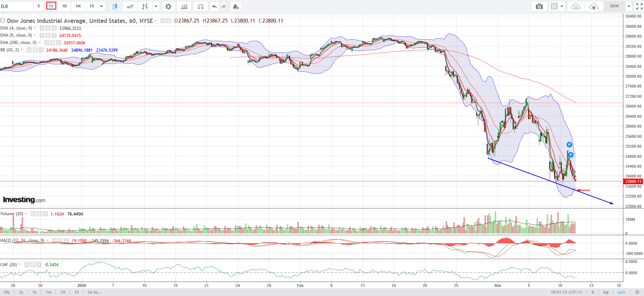Select the 1D interval
Screen dimensions: 644x296
point(64,6)
